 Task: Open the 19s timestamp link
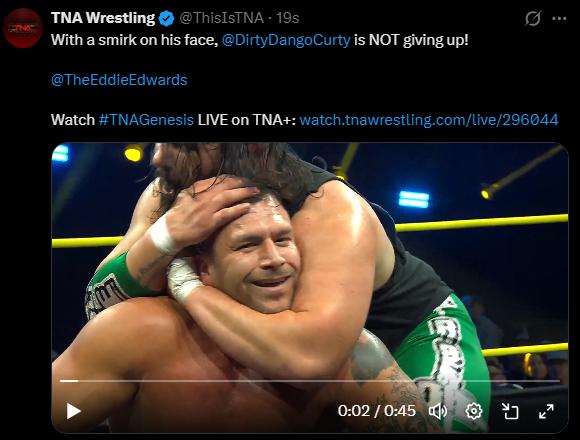coord(288,18)
